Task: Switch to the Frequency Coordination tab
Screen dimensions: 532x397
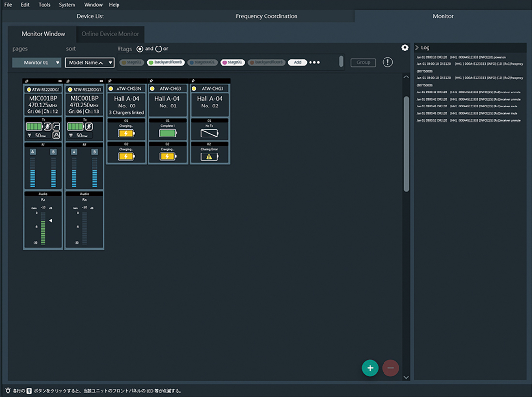Action: pyautogui.click(x=266, y=16)
